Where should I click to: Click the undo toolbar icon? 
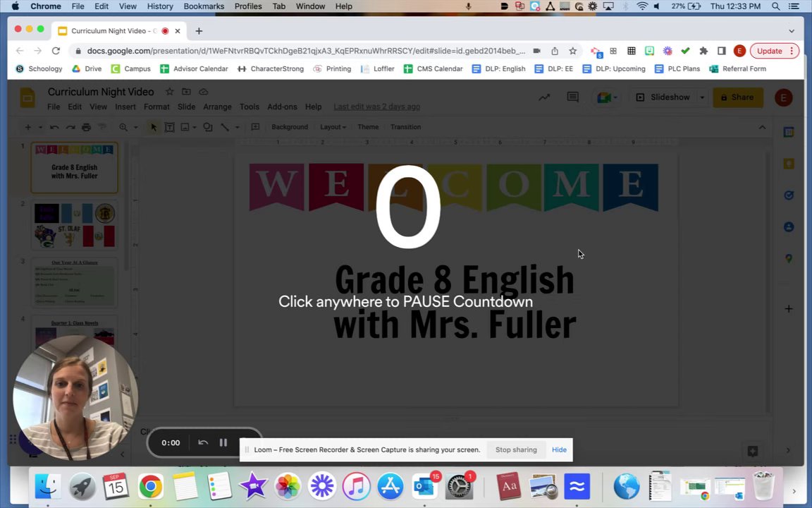click(x=54, y=127)
